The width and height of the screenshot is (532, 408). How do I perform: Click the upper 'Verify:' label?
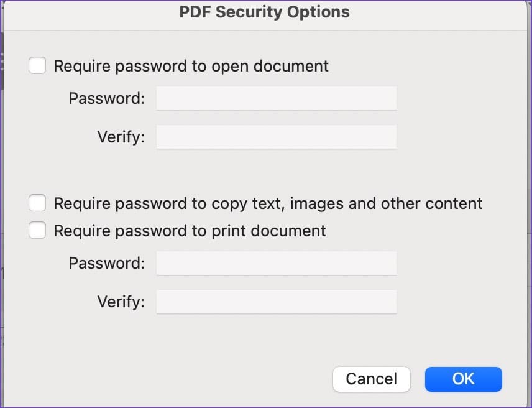click(x=121, y=137)
